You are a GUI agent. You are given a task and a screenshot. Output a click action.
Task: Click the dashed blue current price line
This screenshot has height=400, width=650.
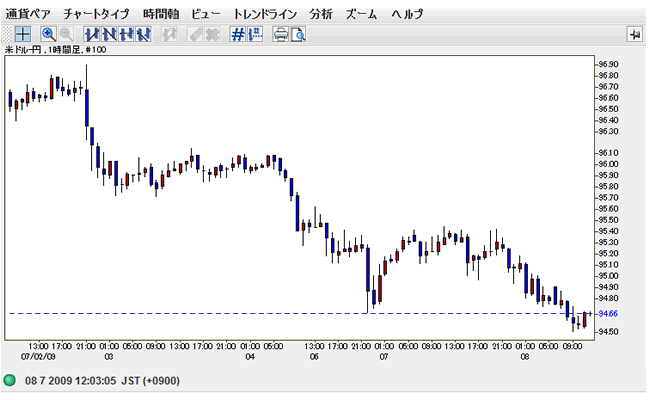tap(302, 313)
